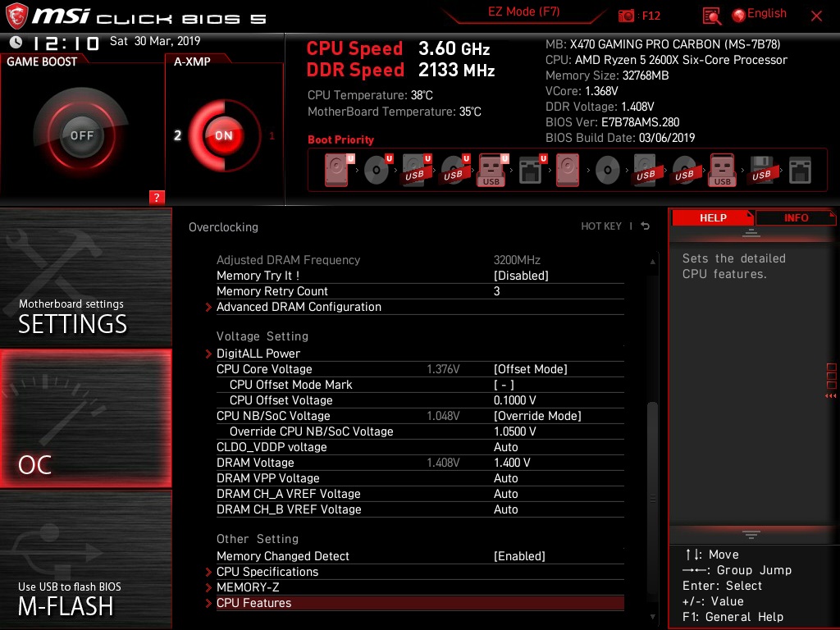Select legacy USB CD/DVD boot icon
This screenshot has height=630, width=840.
point(685,170)
